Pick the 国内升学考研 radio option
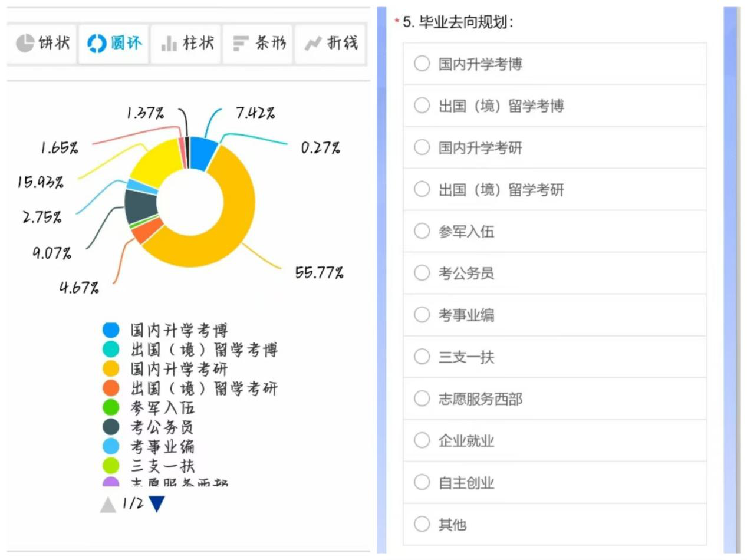Viewport: 747px width, 560px height. (422, 147)
